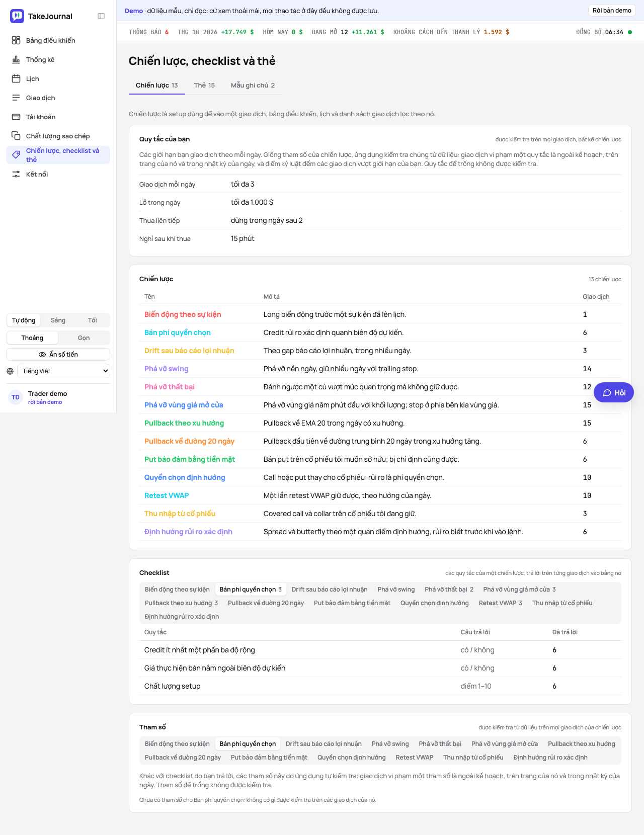Click the Thông báo 6 status item
The image size is (644, 835).
pos(149,32)
